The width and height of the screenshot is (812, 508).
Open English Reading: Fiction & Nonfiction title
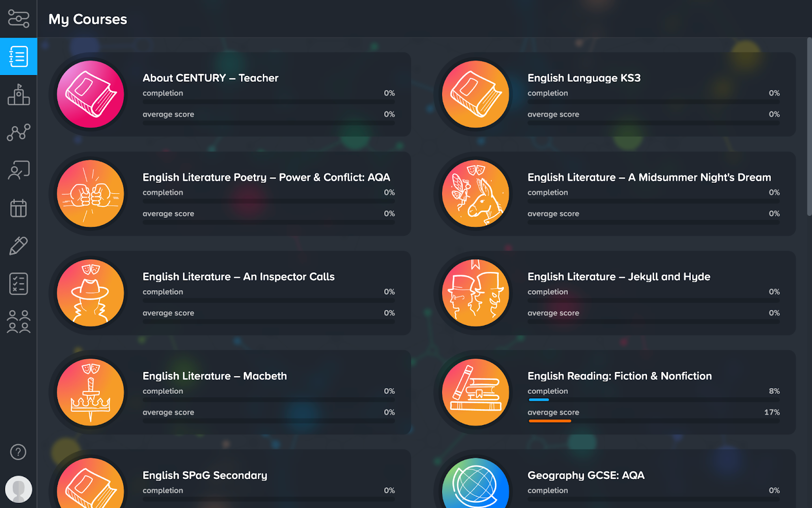pos(620,376)
